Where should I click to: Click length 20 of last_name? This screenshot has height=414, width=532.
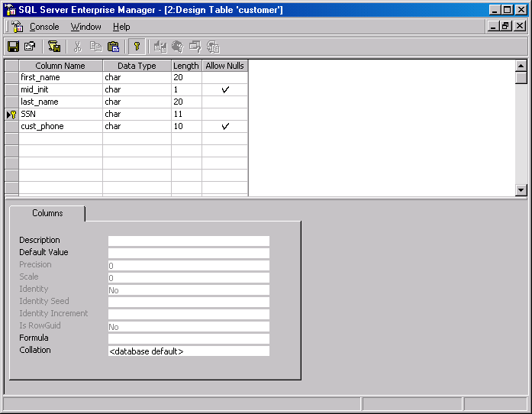tap(186, 102)
